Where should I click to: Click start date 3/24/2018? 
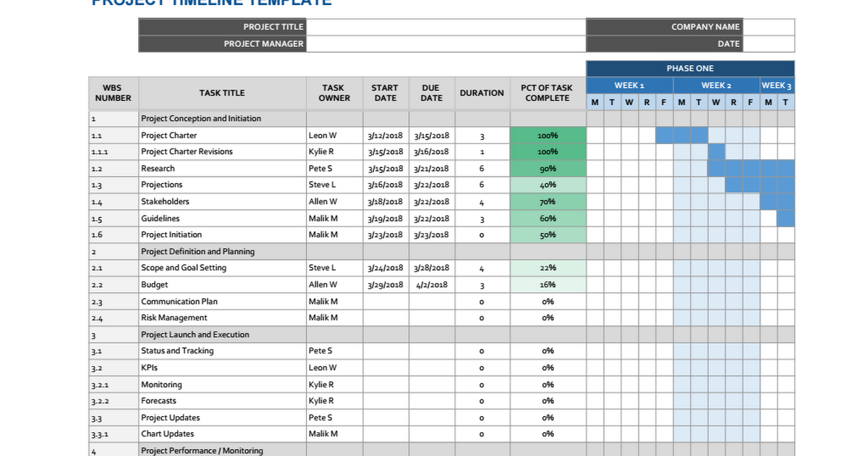(385, 268)
